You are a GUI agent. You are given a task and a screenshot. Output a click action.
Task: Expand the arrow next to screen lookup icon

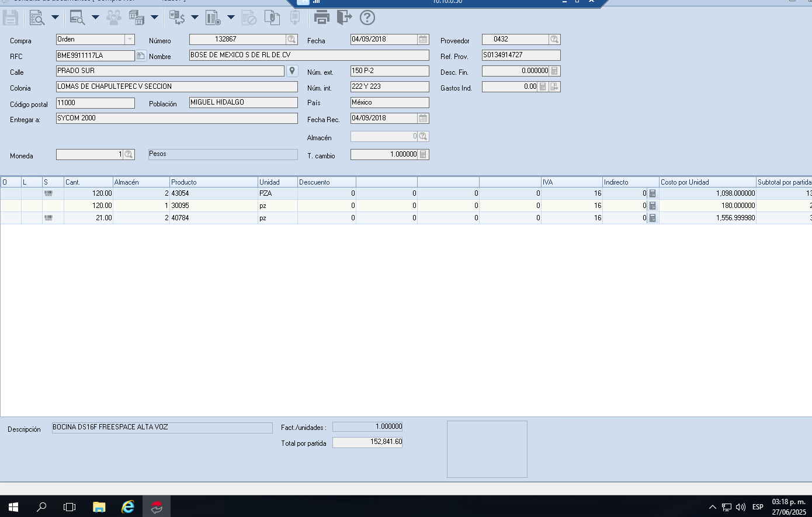[95, 18]
